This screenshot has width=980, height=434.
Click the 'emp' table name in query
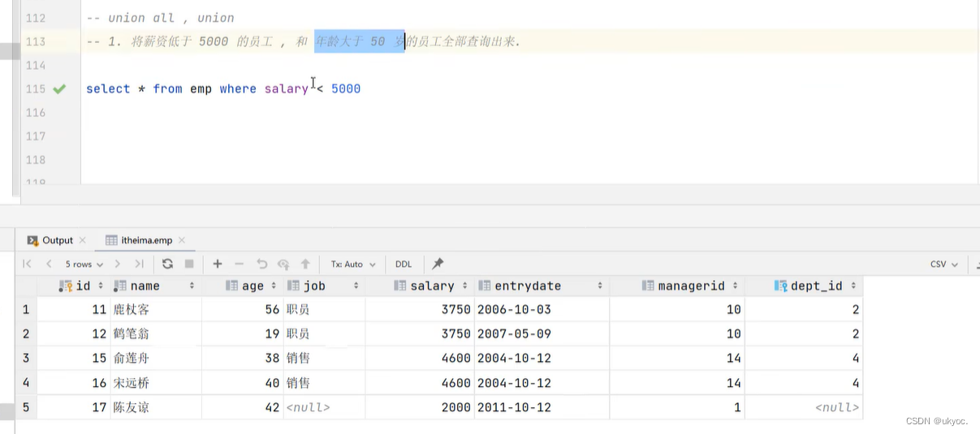pyautogui.click(x=201, y=88)
